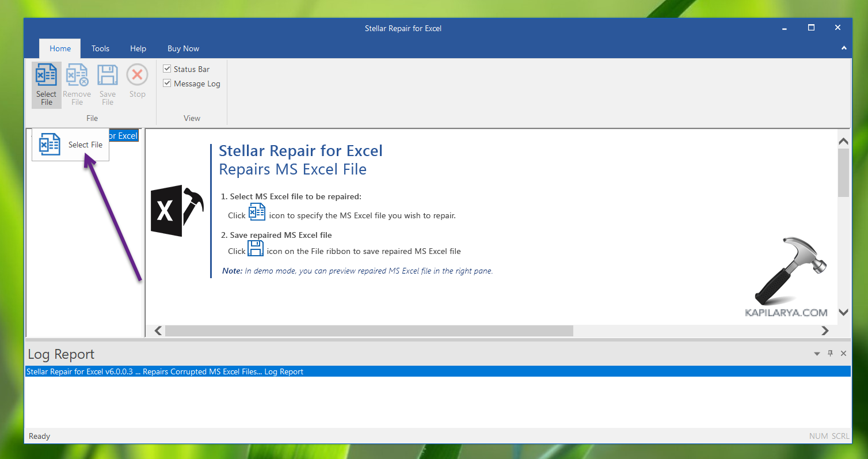
Task: Click the Save File ribbon icon
Action: coord(108,76)
